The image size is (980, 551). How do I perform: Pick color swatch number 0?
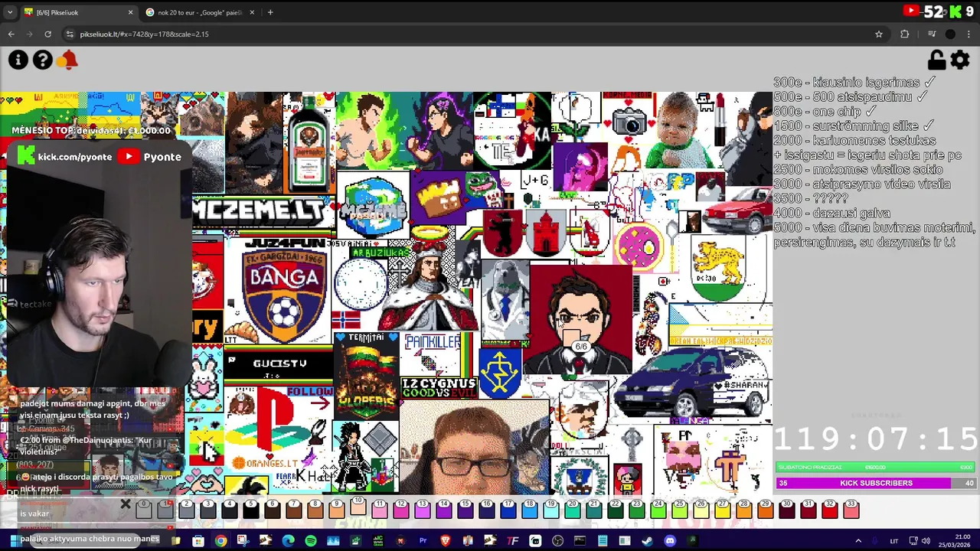point(144,510)
